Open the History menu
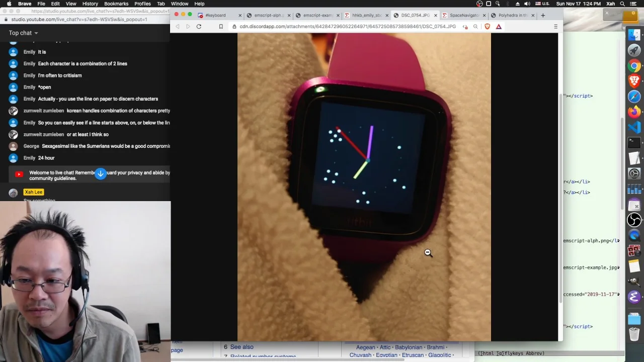The width and height of the screenshot is (644, 362). pos(90,4)
